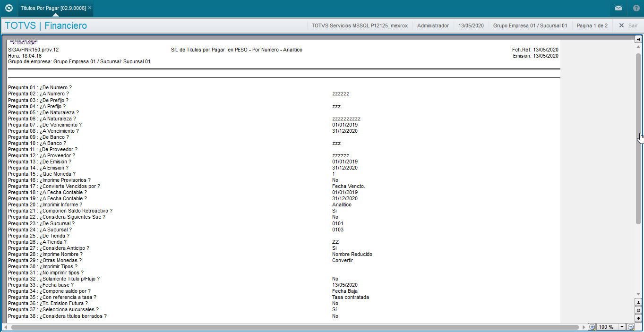Select the Titulos Por Pagar tab
Viewport: 644px width, 332px height.
(52, 8)
